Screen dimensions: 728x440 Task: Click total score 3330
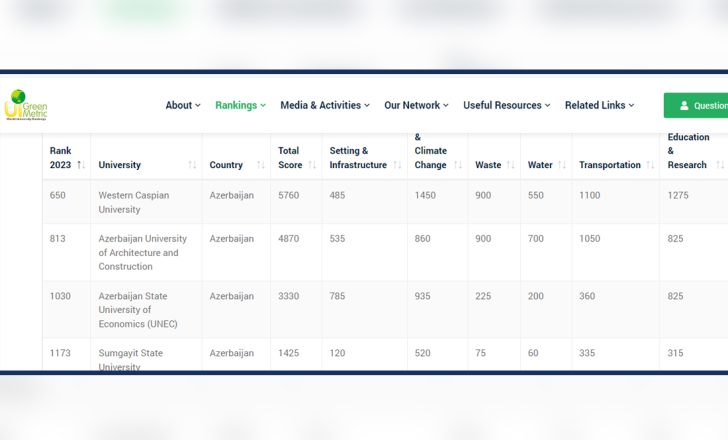pyautogui.click(x=288, y=296)
